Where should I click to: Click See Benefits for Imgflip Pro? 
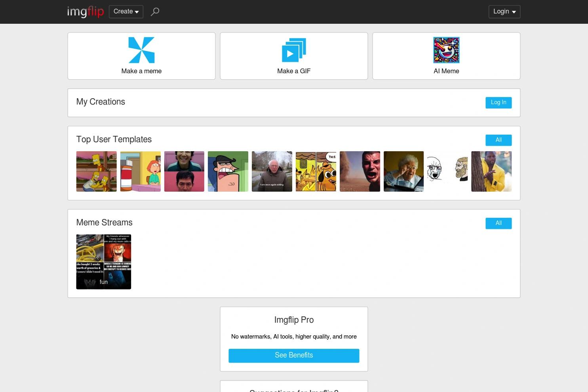point(294,356)
